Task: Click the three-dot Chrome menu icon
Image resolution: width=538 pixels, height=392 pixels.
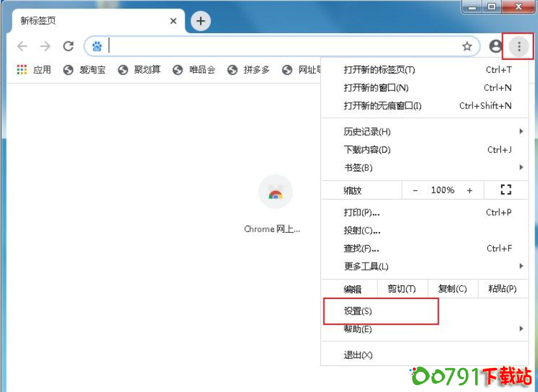Action: pyautogui.click(x=519, y=46)
